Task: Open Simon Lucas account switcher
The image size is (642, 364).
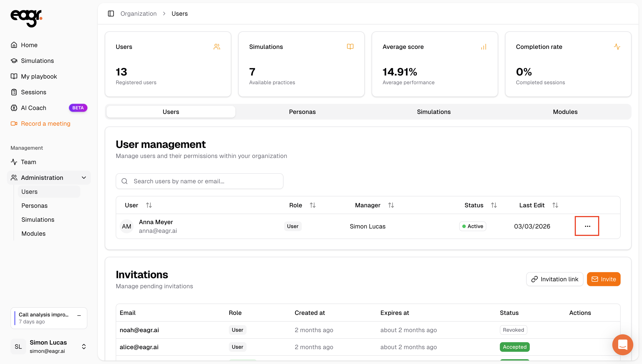Action: 84,347
